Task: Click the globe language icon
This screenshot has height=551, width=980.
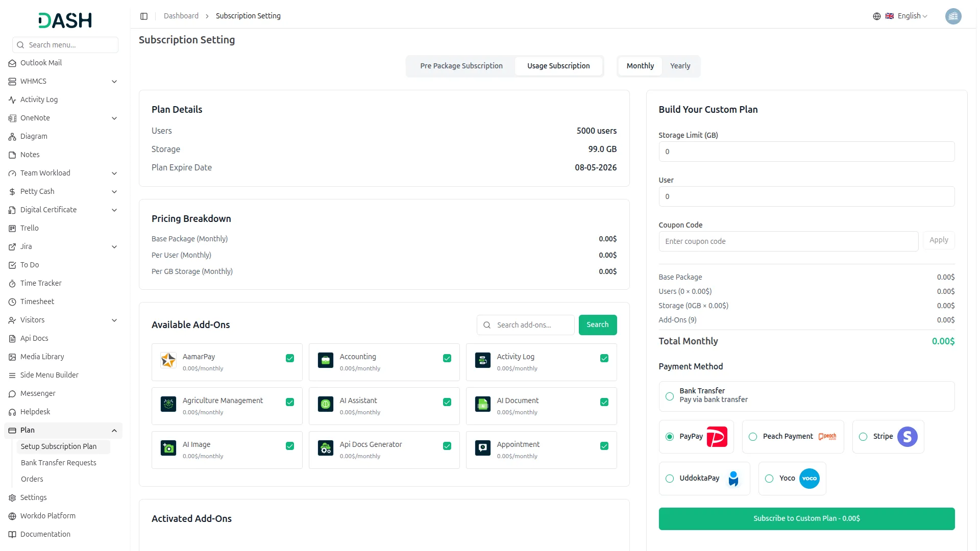Action: click(877, 16)
